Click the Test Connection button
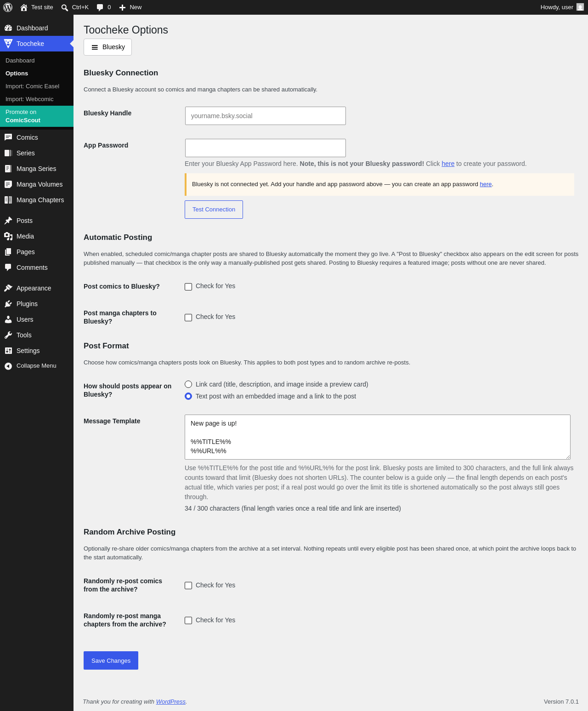Viewport: 588px width, 711px height. click(x=214, y=210)
